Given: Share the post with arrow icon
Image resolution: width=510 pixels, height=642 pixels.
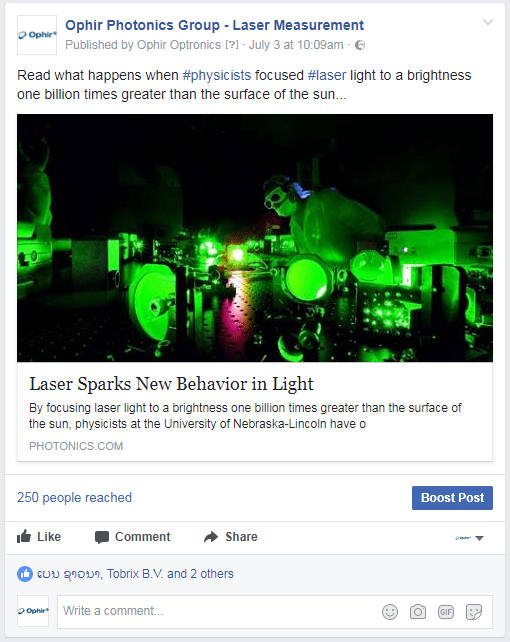Looking at the screenshot, I should click(x=230, y=537).
